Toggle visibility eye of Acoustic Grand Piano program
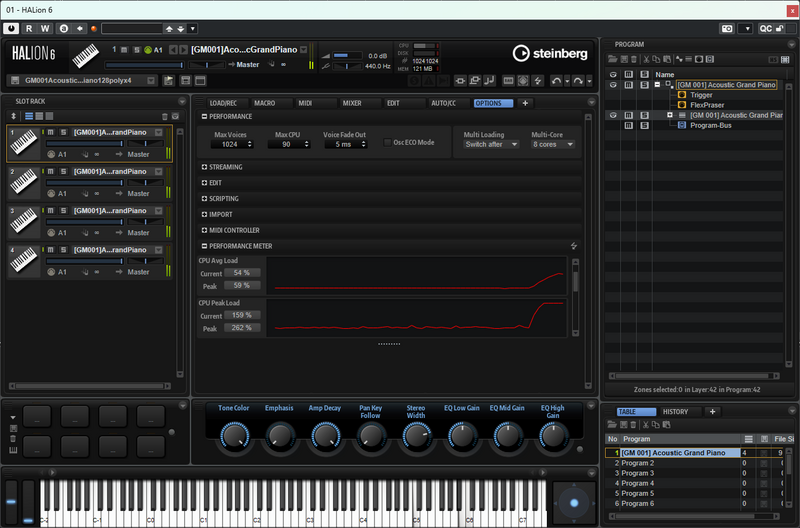800x528 pixels. click(x=613, y=85)
